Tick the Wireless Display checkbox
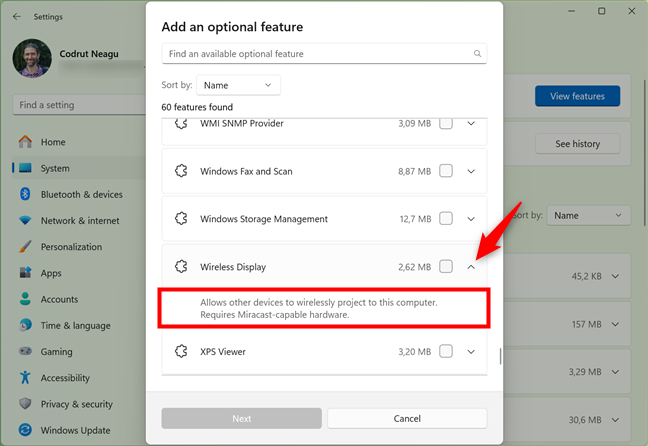This screenshot has width=648, height=446. pyautogui.click(x=446, y=267)
